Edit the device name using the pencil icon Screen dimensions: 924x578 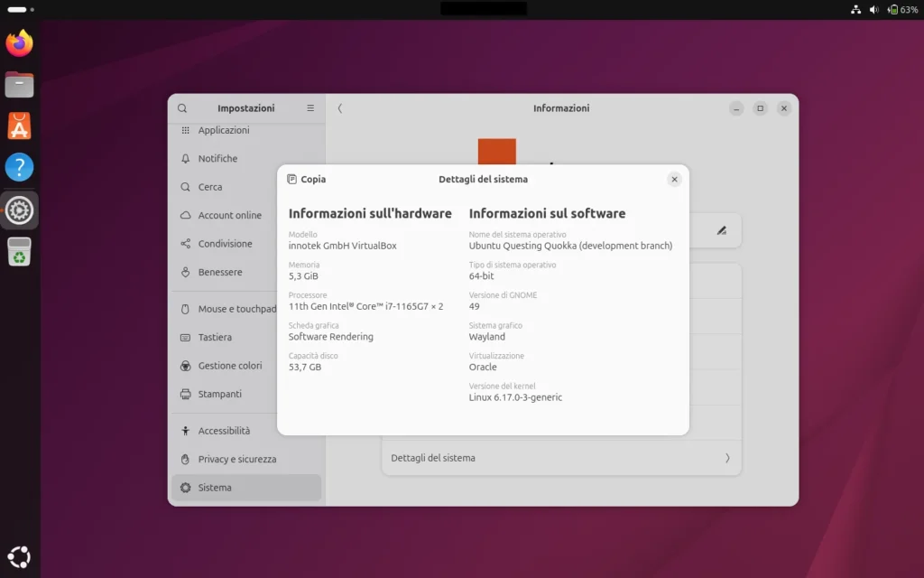coord(719,230)
